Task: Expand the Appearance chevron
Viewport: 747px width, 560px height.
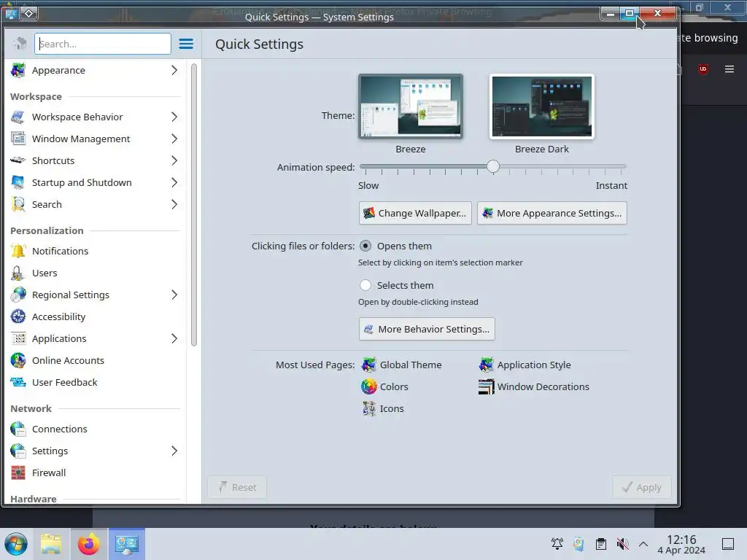Action: [x=174, y=70]
